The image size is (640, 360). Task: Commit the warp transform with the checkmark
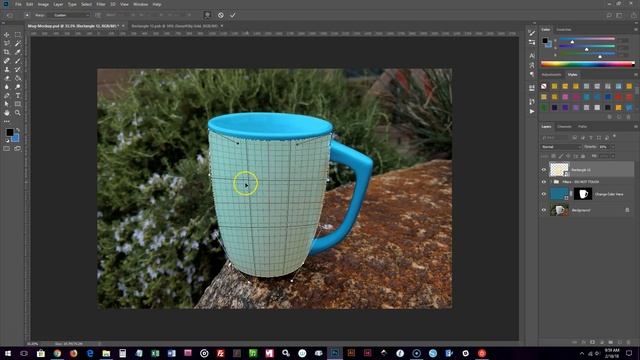233,15
